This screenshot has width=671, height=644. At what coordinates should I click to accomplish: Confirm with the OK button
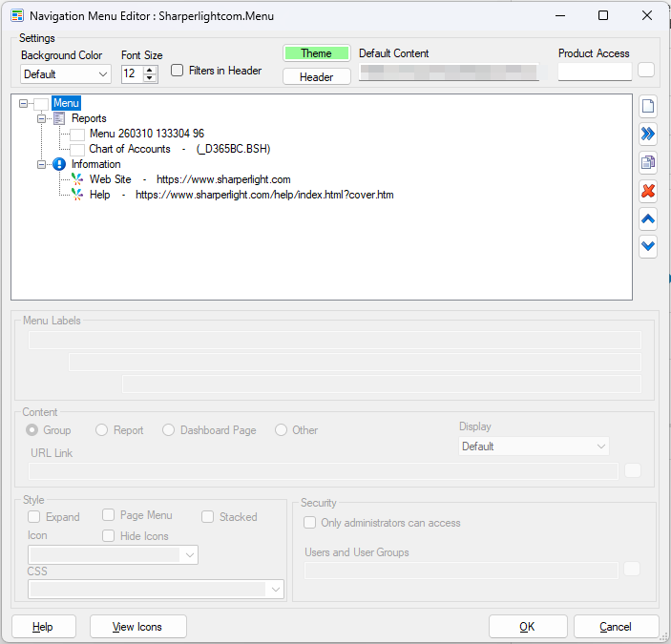(x=528, y=627)
